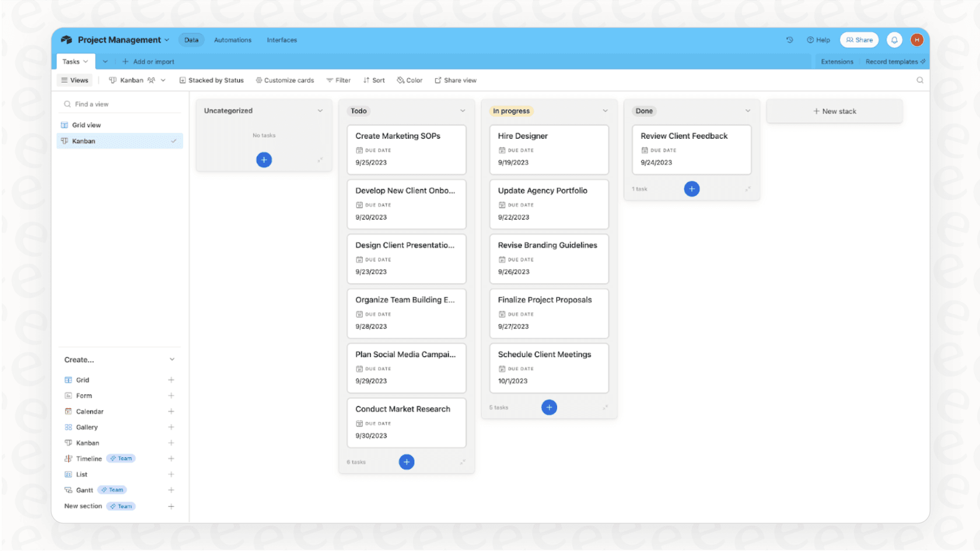
Task: Open revision history via the clock icon
Action: (789, 40)
